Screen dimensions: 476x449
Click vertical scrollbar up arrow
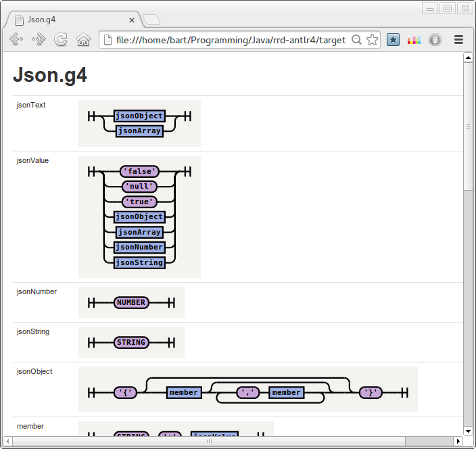468,57
